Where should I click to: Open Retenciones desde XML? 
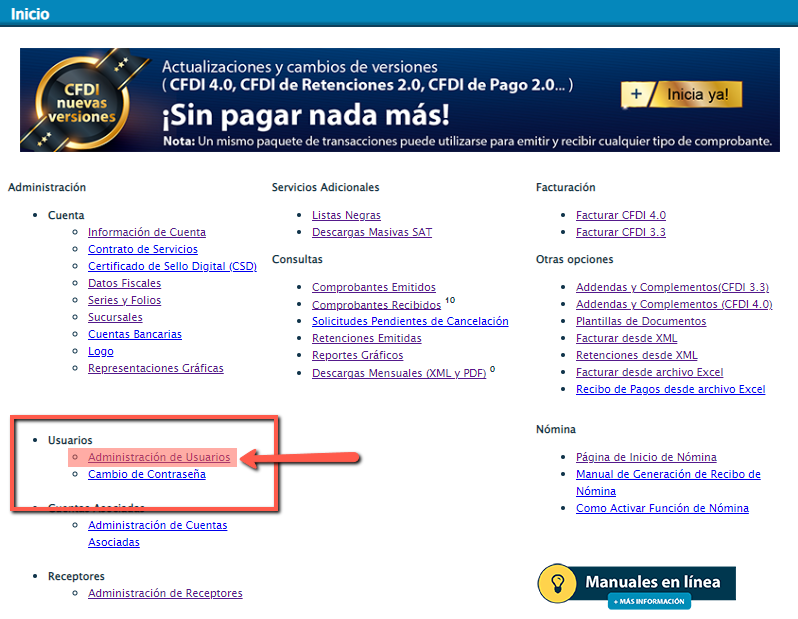[636, 355]
